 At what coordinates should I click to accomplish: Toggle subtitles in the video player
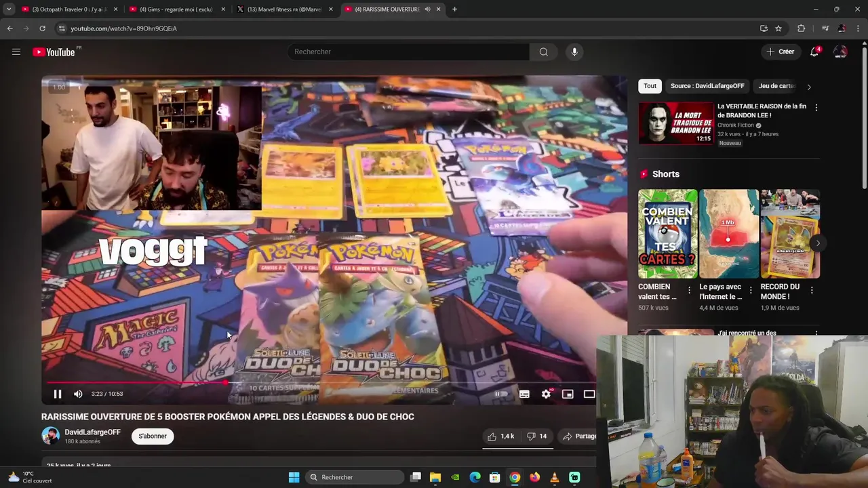point(524,394)
